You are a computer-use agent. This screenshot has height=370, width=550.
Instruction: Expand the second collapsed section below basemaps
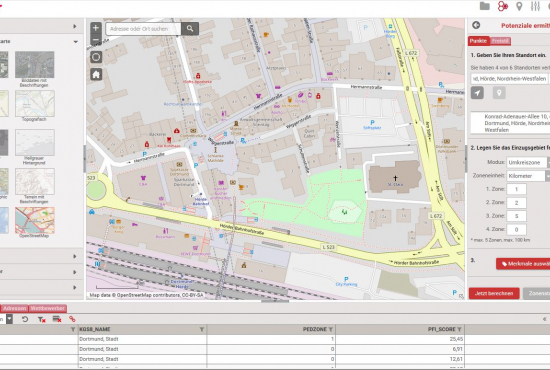[75, 272]
